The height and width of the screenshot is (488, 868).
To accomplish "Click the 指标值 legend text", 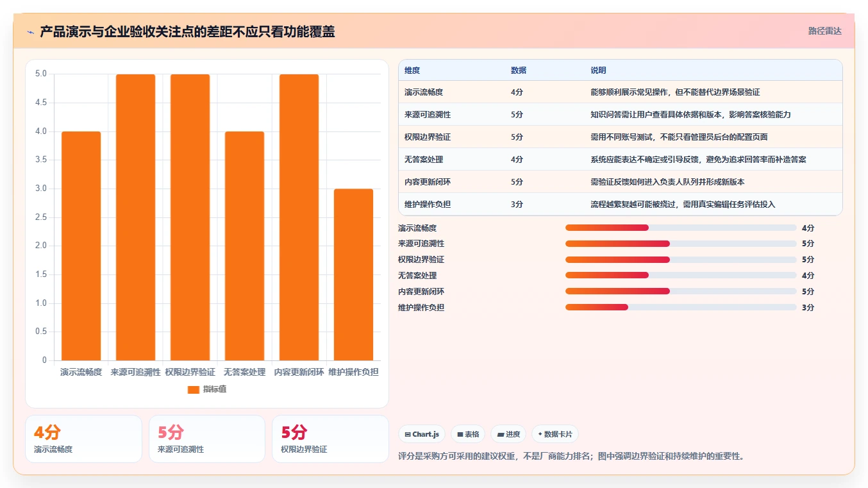I will tap(215, 389).
